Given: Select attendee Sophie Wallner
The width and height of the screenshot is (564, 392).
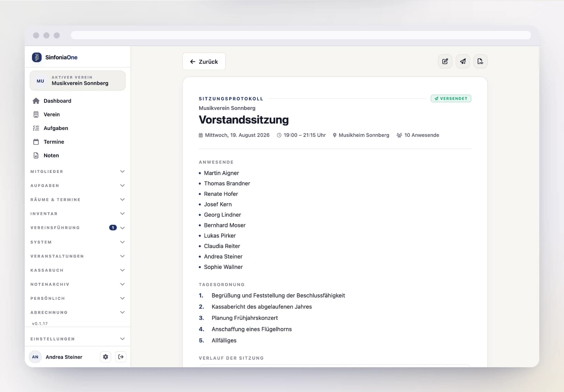Looking at the screenshot, I should tap(223, 267).
